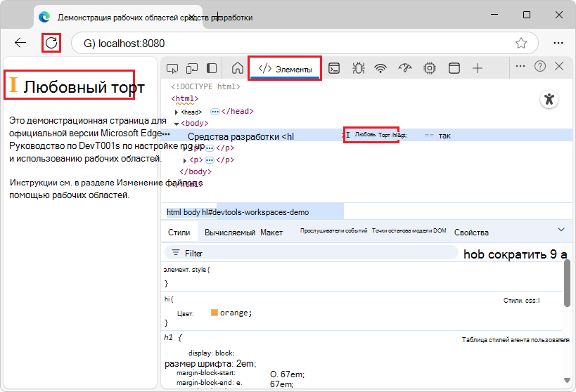Open the Точки останова модели DOM tab
576x392 pixels.
click(x=409, y=230)
